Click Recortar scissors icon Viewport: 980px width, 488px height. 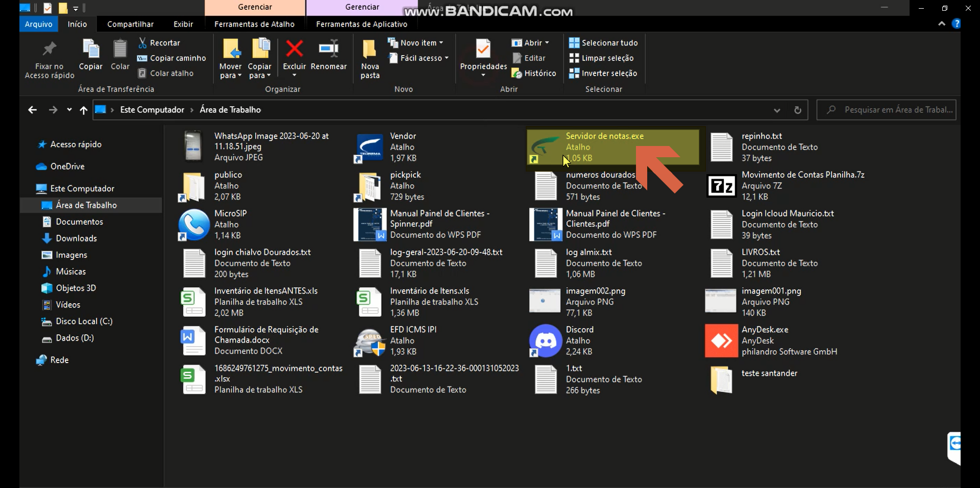(x=143, y=43)
